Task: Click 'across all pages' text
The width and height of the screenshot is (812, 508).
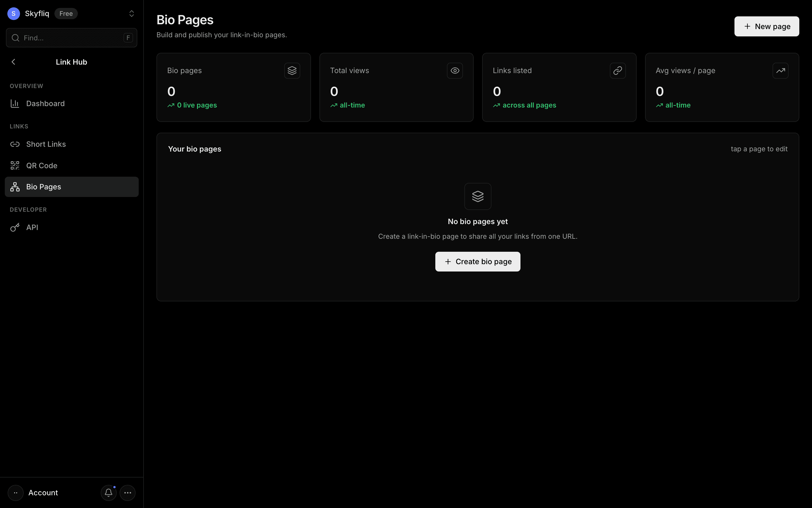Action: pos(529,105)
